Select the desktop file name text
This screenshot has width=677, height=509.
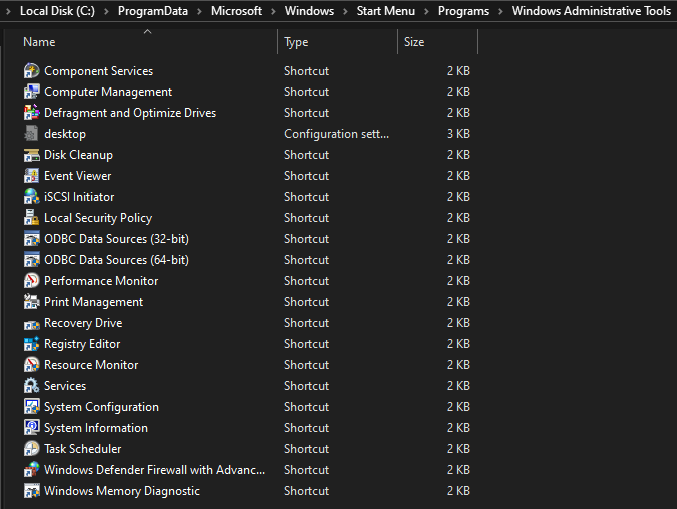coord(65,134)
